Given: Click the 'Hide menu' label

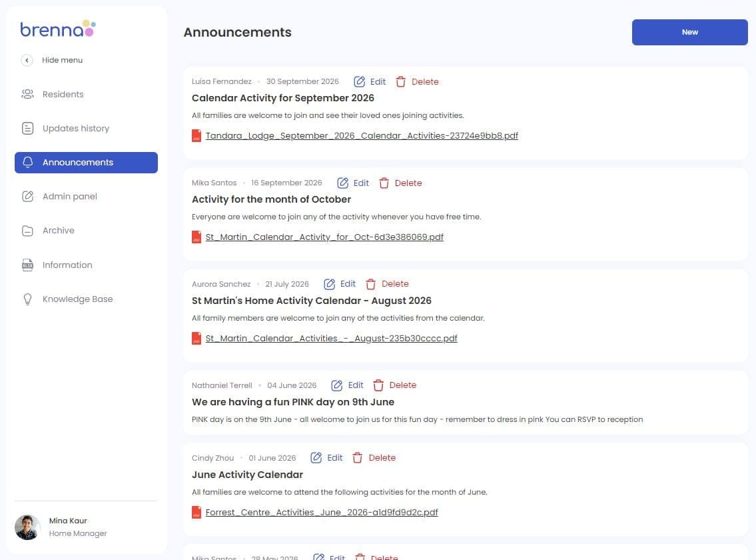Looking at the screenshot, I should click(62, 61).
